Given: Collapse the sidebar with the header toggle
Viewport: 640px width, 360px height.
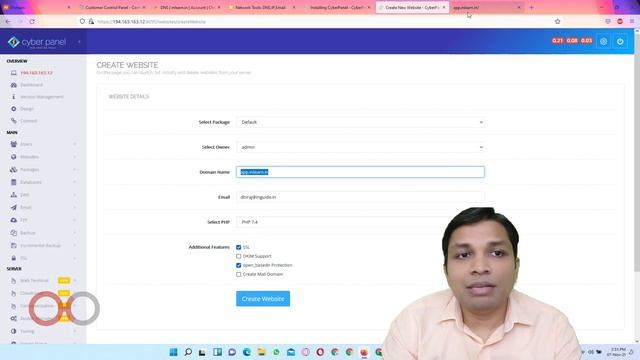Looking at the screenshot, I should (x=79, y=42).
